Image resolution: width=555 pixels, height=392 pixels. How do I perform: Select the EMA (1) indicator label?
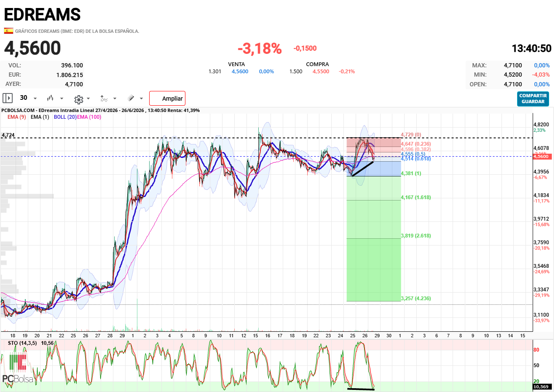(40, 117)
